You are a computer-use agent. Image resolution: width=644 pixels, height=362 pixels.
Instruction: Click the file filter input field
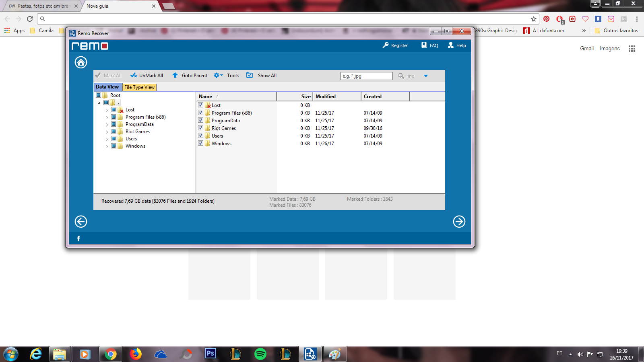[x=367, y=76]
